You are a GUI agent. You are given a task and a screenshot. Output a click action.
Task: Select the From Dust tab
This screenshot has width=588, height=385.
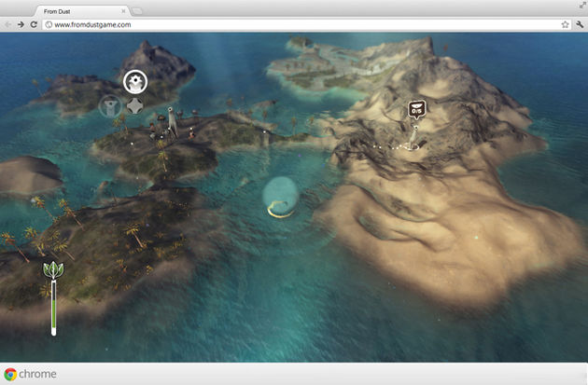(x=79, y=10)
